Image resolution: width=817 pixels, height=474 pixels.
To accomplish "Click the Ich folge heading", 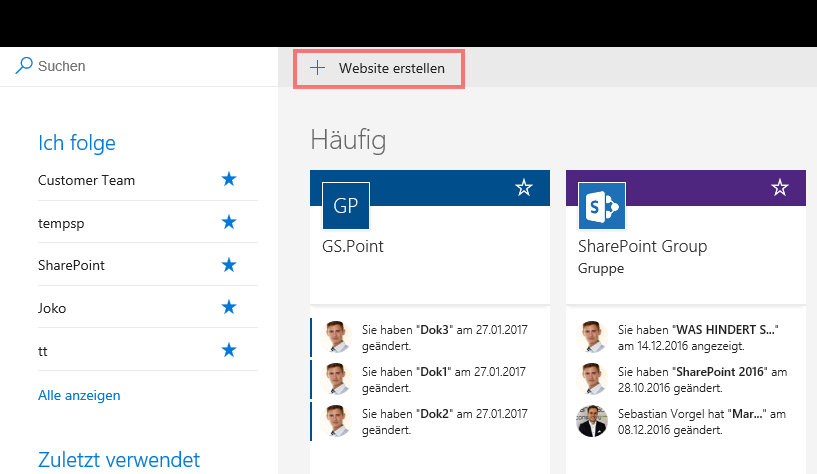I will tap(77, 143).
